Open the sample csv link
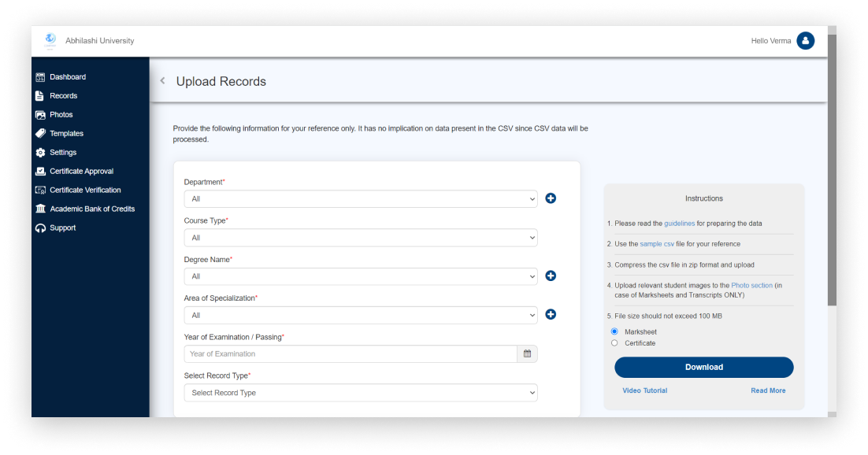The image size is (868, 455). coord(657,244)
